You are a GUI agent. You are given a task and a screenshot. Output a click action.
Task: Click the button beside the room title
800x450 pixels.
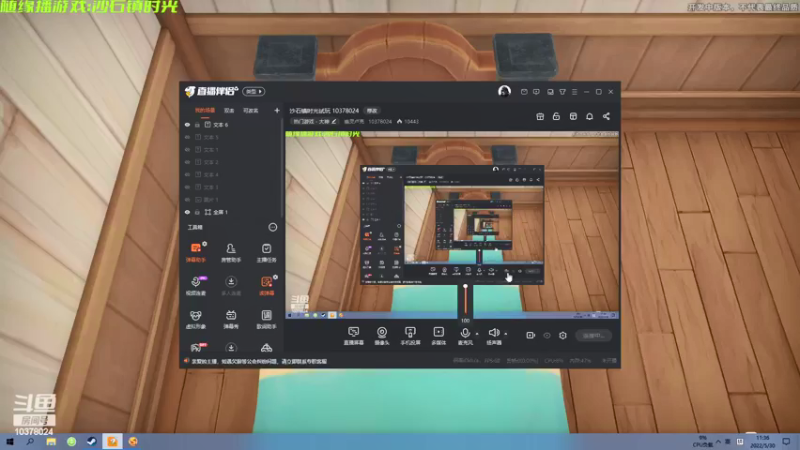tap(372, 111)
